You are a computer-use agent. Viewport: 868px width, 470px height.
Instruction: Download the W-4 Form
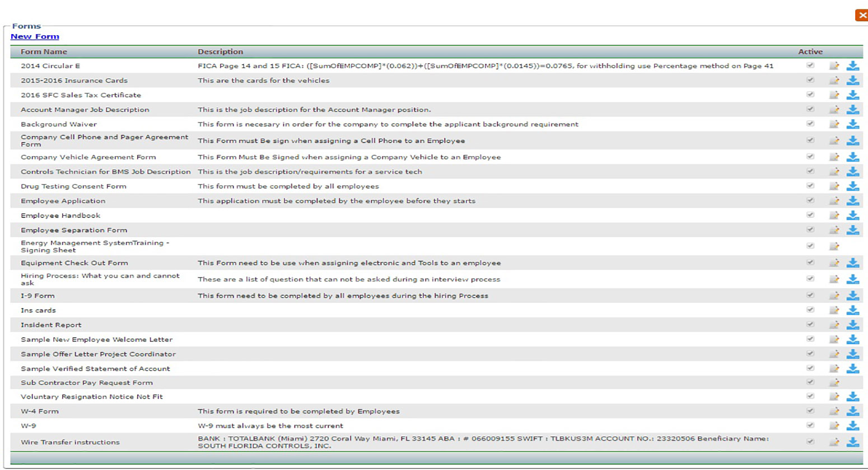tap(852, 411)
